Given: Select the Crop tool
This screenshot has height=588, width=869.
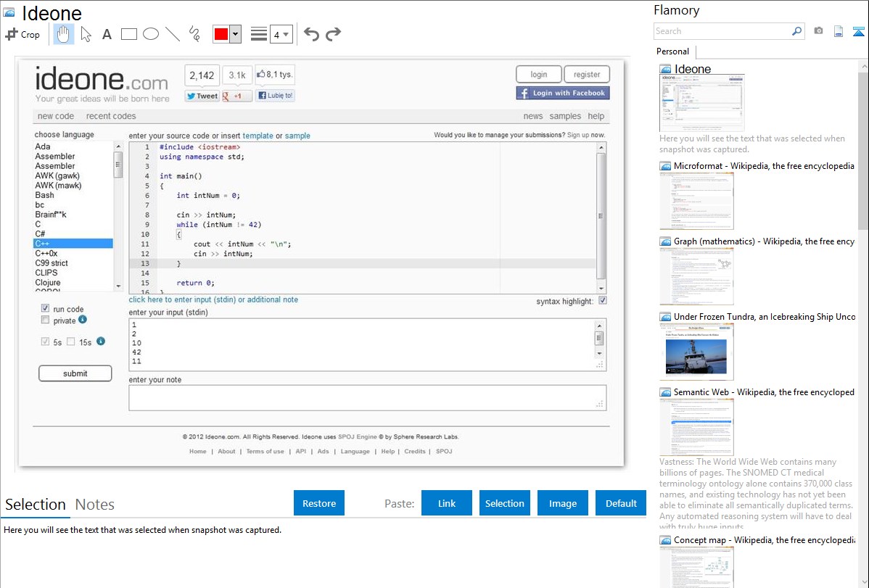Looking at the screenshot, I should pyautogui.click(x=22, y=34).
